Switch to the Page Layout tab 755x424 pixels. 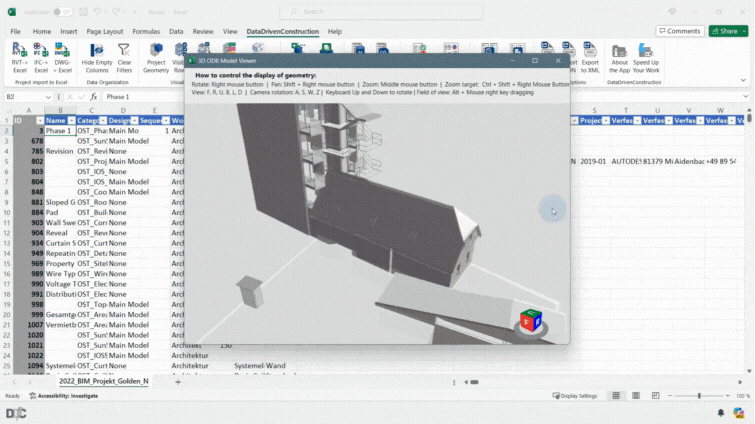[104, 31]
